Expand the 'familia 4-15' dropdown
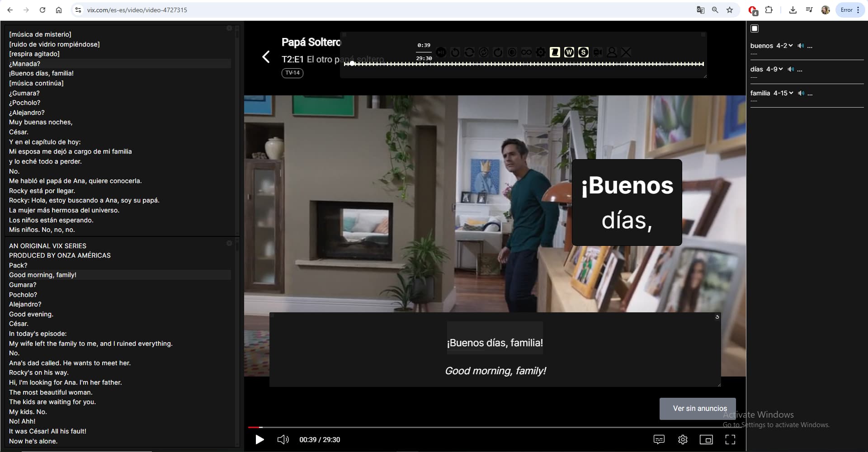This screenshot has height=452, width=868. pos(791,93)
